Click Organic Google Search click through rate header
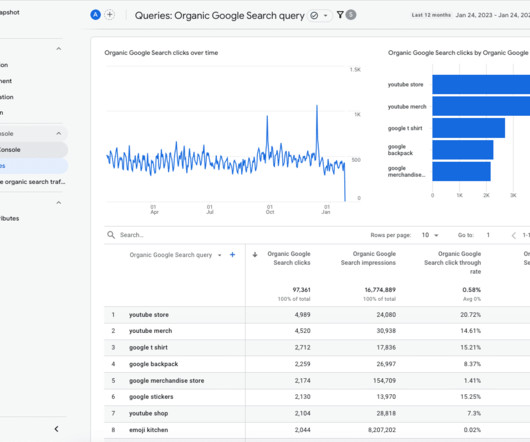The image size is (530, 442). pyautogui.click(x=453, y=263)
